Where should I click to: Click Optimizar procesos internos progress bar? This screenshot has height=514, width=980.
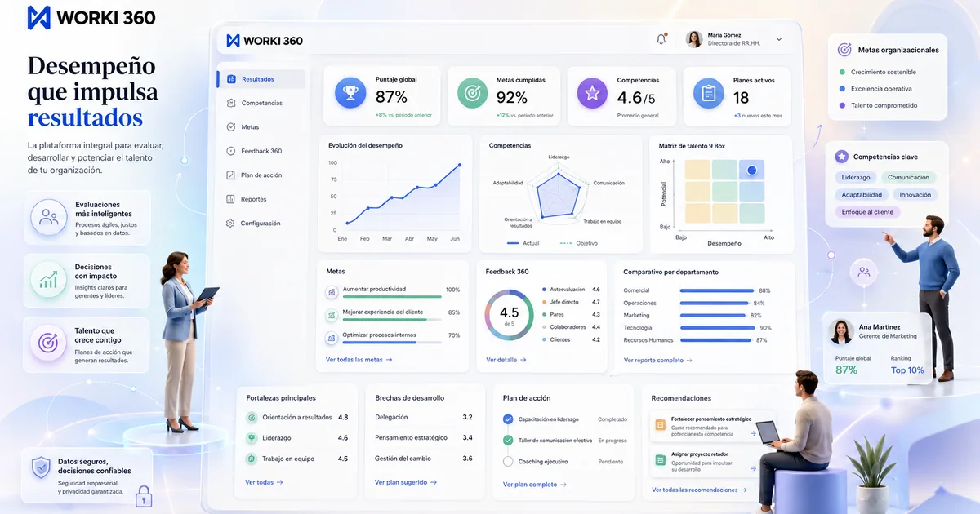point(392,343)
